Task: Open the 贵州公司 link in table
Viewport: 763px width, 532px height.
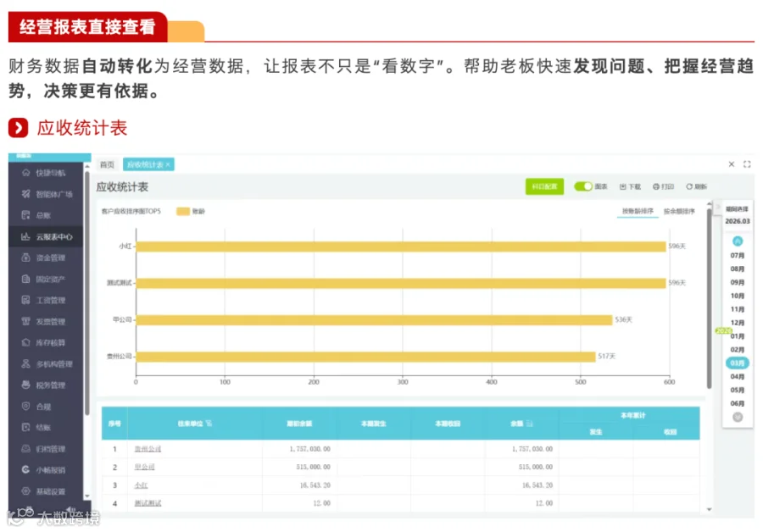Action: tap(148, 449)
